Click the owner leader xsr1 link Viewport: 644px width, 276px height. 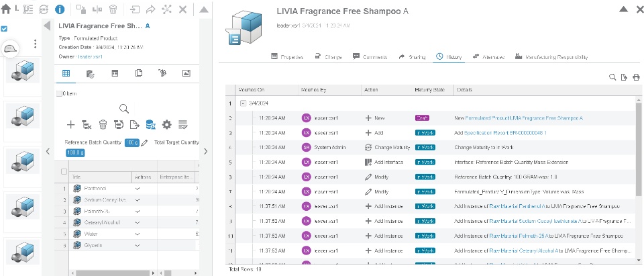pos(89,57)
